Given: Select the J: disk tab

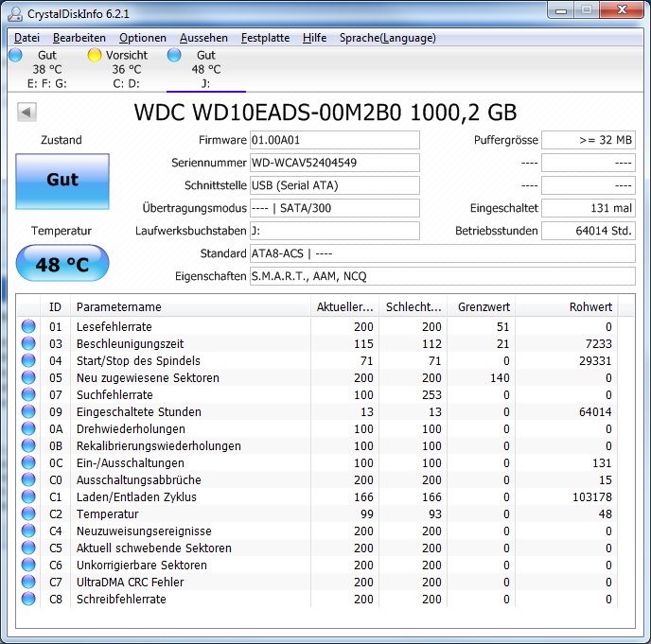Looking at the screenshot, I should pyautogui.click(x=206, y=69).
